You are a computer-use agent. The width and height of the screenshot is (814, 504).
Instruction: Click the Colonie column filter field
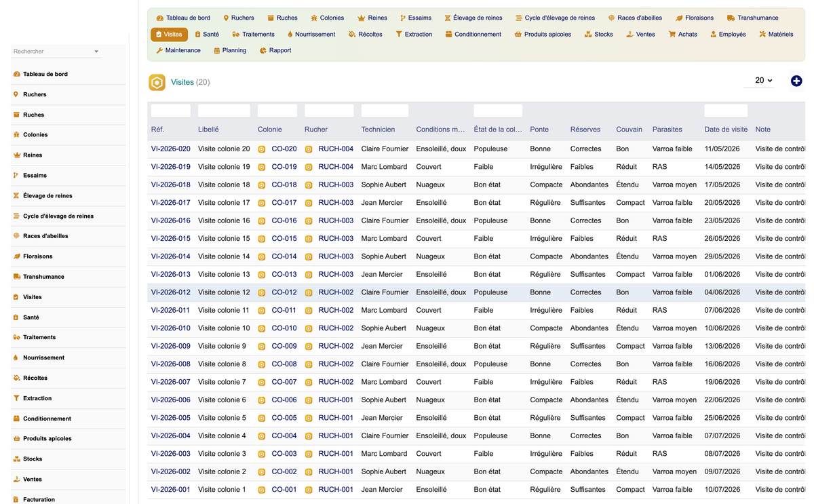[x=277, y=111]
